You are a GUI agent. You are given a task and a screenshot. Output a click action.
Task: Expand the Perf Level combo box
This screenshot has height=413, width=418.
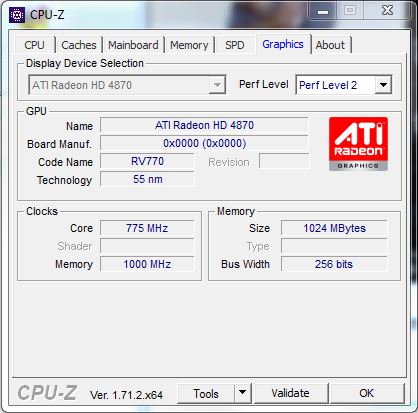click(383, 85)
